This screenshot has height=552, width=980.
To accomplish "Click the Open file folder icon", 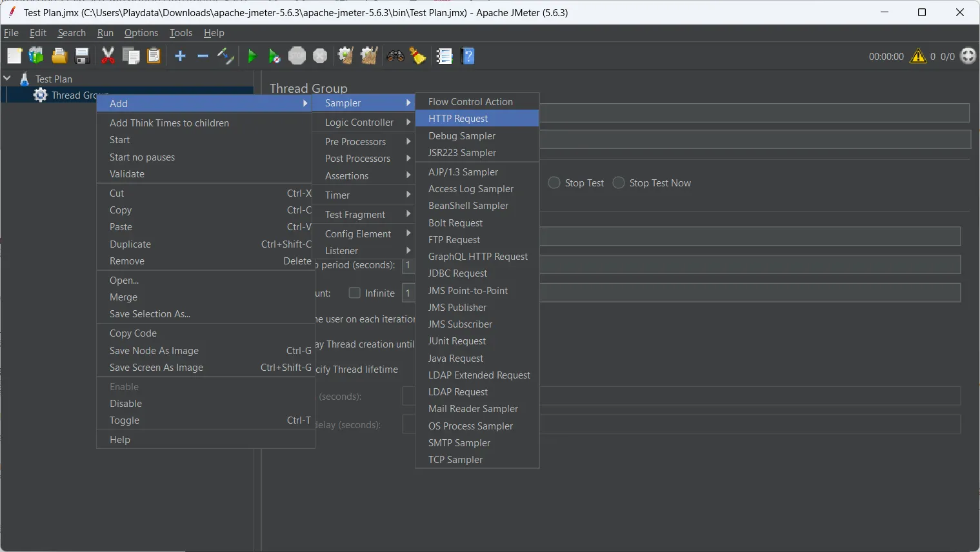I will click(x=59, y=56).
